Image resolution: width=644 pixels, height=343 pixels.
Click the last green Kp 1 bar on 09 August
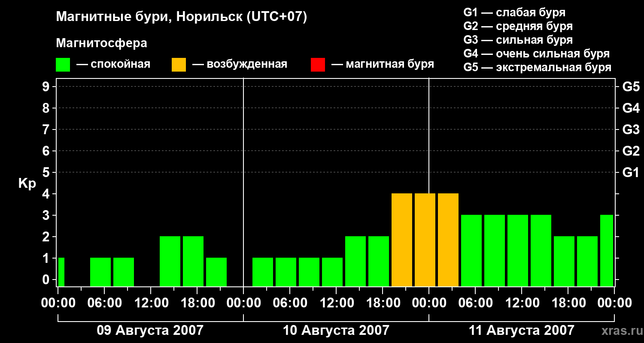click(x=216, y=272)
